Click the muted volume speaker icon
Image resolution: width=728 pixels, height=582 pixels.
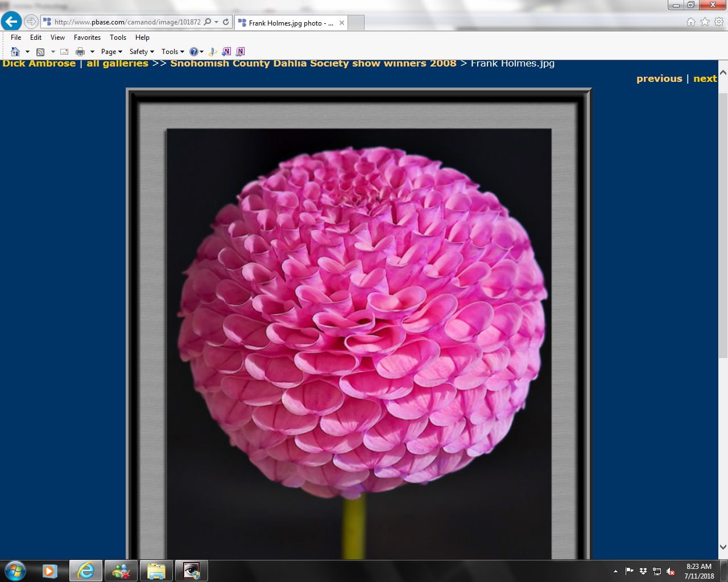(x=671, y=571)
